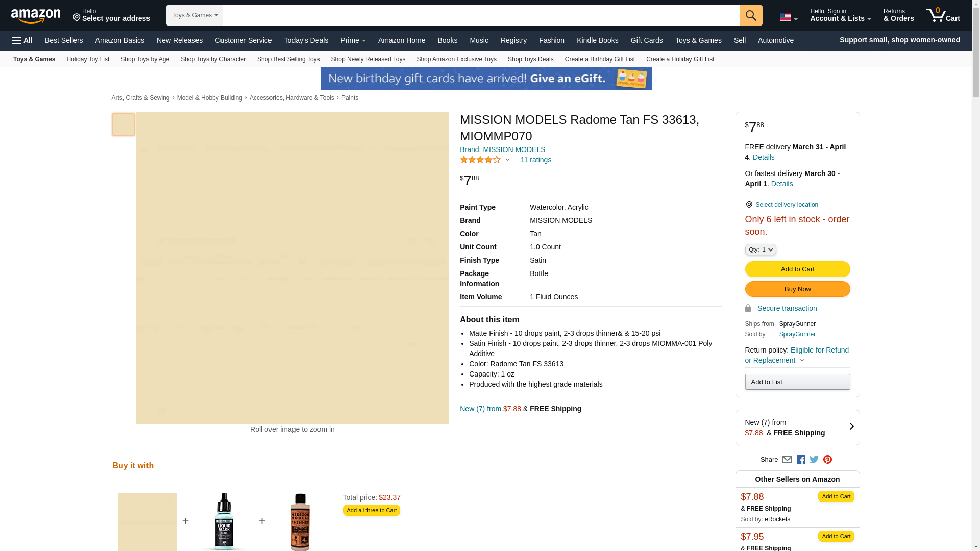980x551 pixels.
Task: Click the magnifying glass search button
Action: 750,15
